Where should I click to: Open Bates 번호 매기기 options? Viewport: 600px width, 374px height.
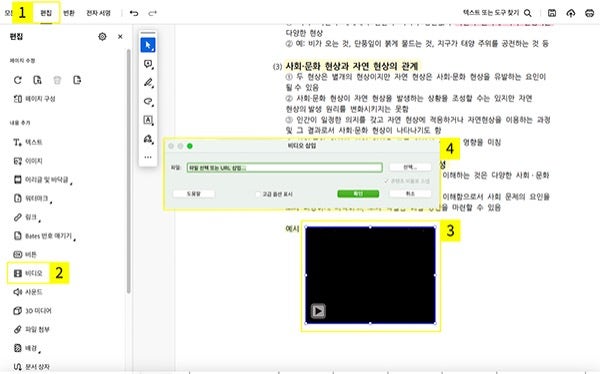(x=44, y=236)
